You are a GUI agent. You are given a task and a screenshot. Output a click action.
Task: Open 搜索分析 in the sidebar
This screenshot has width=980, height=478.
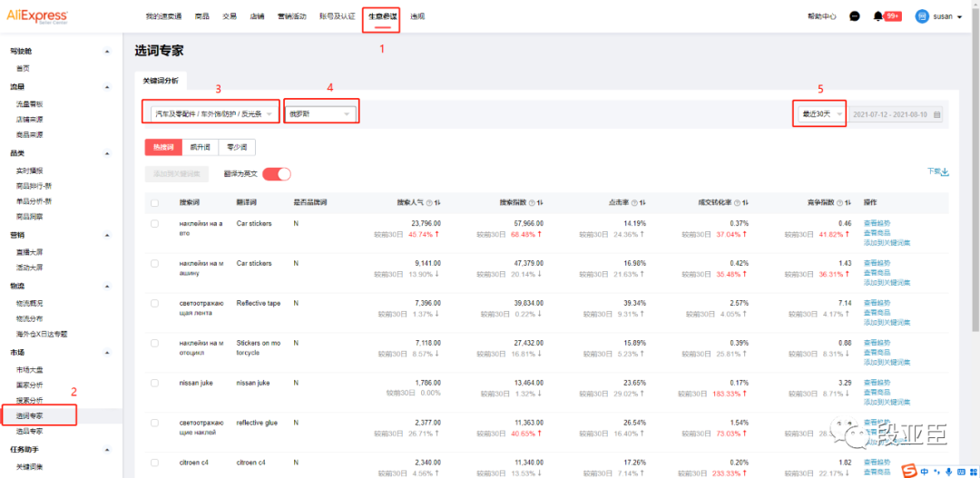[29, 400]
